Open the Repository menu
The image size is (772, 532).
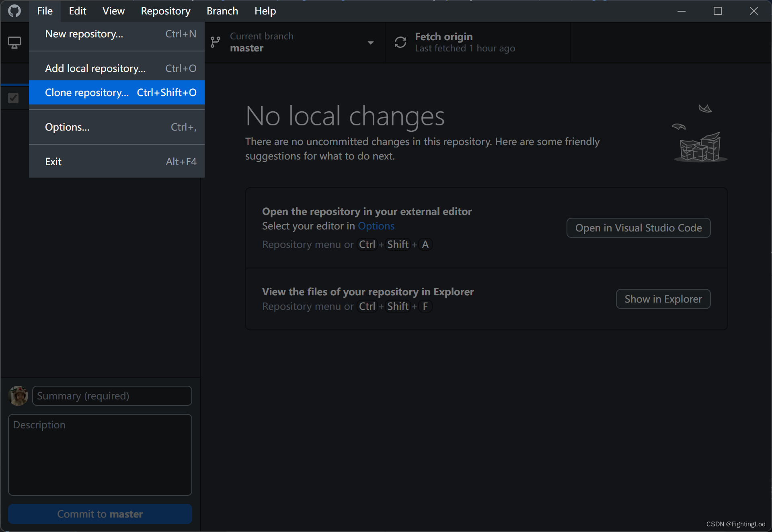166,11
